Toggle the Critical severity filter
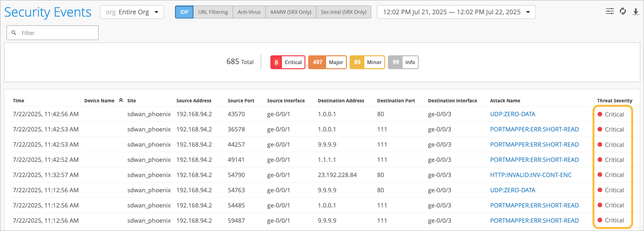This screenshot has width=644, height=231. tap(287, 62)
